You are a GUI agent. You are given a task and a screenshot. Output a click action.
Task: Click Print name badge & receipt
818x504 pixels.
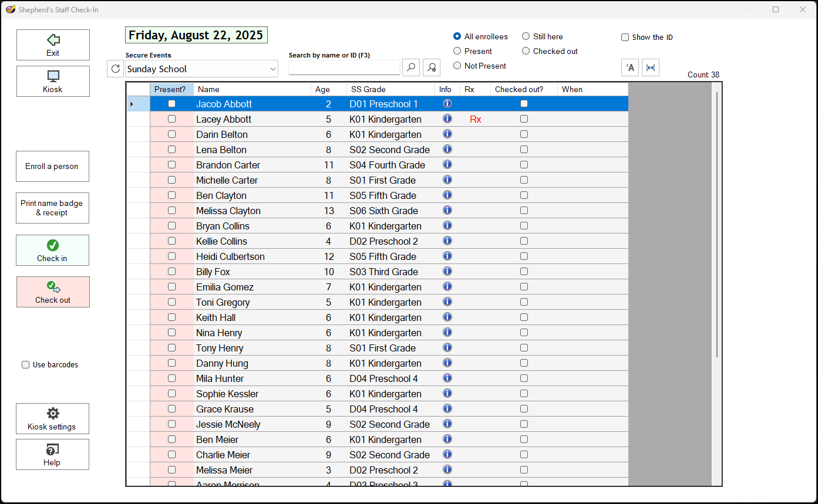pos(52,208)
